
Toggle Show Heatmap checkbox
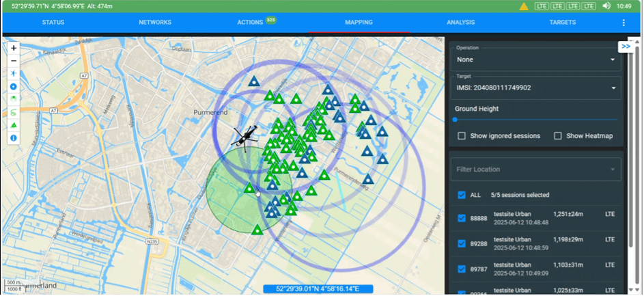[x=558, y=135]
